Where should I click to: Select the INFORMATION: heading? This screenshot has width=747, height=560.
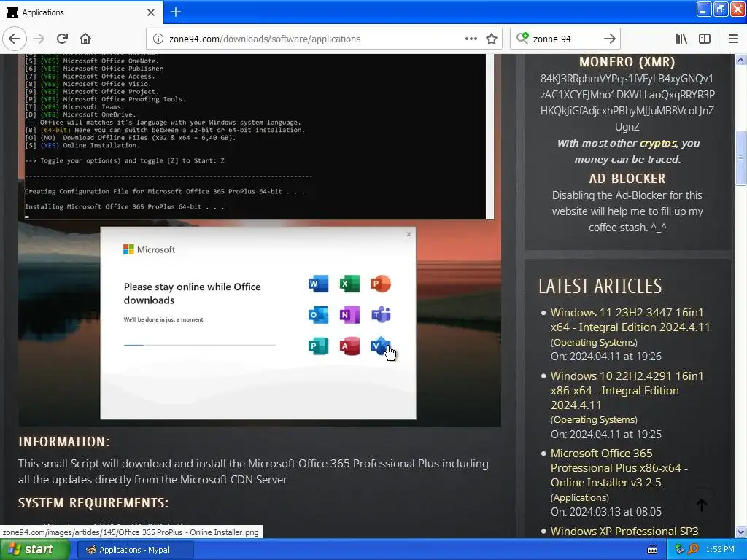(64, 442)
